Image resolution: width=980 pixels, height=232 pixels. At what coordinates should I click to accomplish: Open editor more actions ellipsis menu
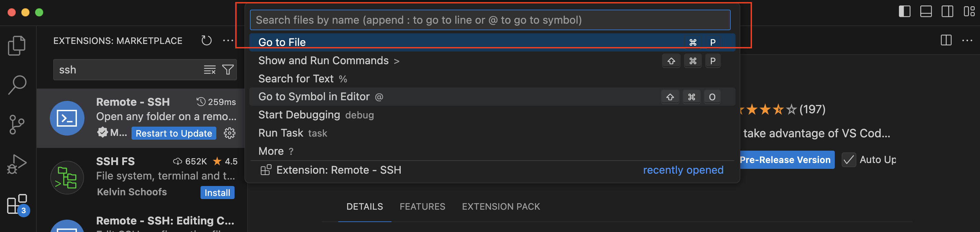[x=967, y=40]
